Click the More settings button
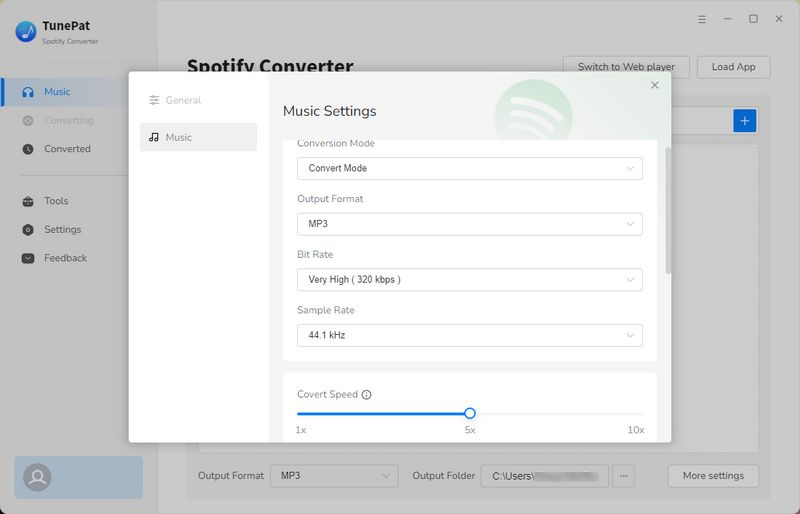 coord(713,476)
